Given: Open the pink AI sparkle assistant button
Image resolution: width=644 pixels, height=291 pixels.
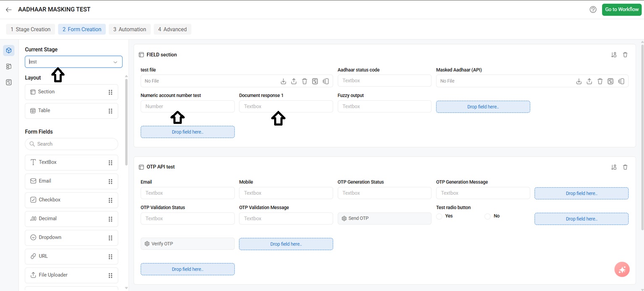Looking at the screenshot, I should click(x=622, y=270).
